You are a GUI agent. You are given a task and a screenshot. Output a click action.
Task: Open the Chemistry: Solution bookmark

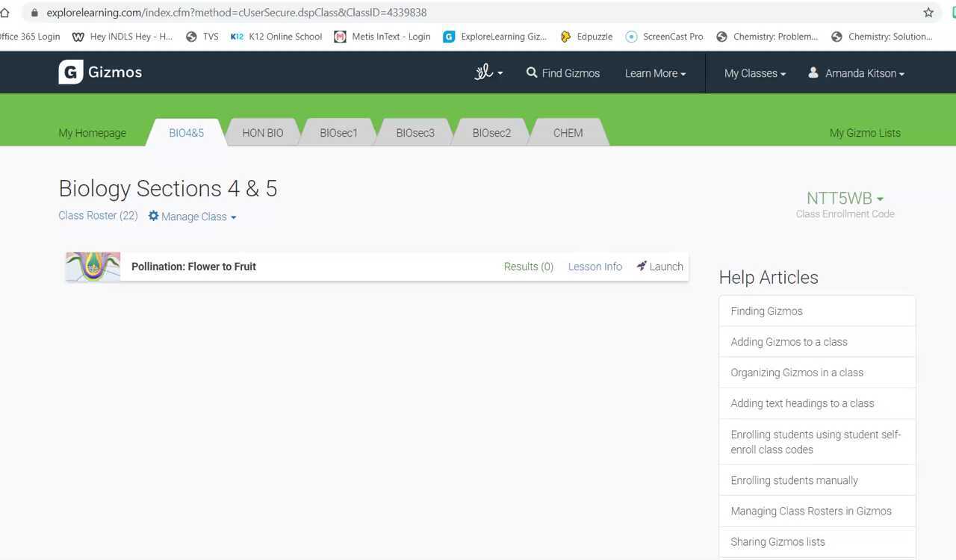[x=882, y=37]
